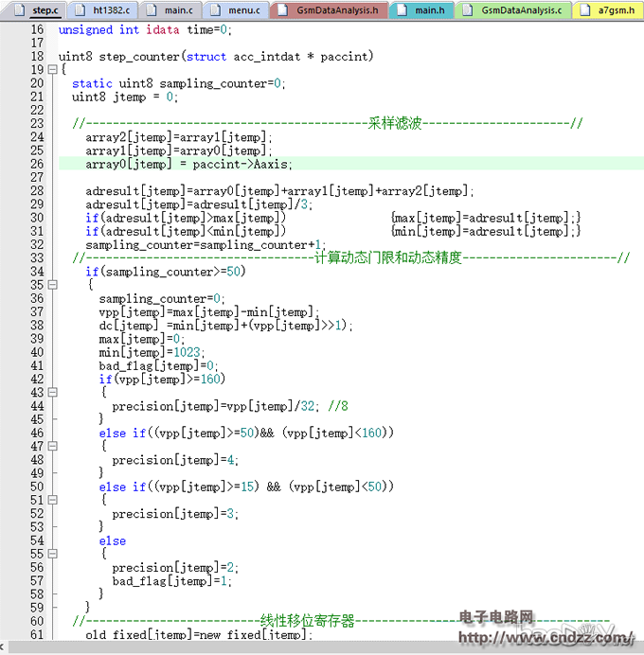
Task: Select the main.h tab
Action: 428,10
